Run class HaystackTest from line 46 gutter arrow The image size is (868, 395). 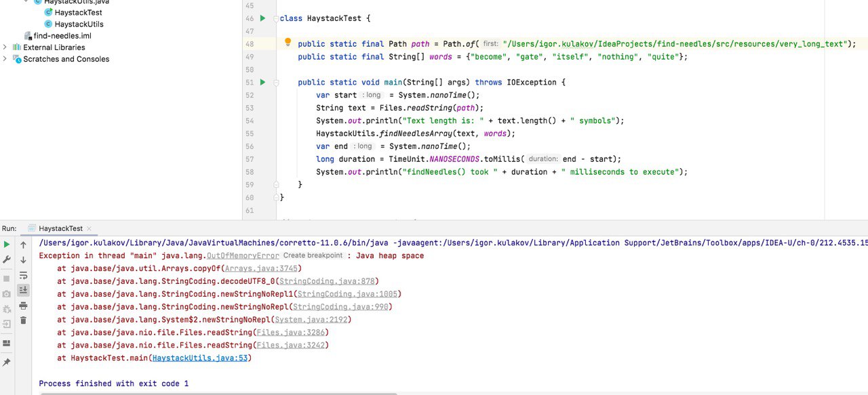[262, 18]
